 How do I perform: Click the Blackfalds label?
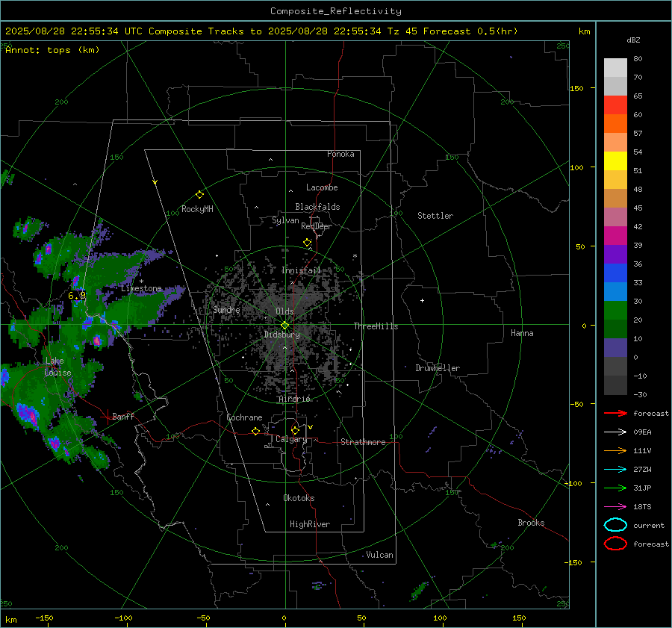click(317, 207)
